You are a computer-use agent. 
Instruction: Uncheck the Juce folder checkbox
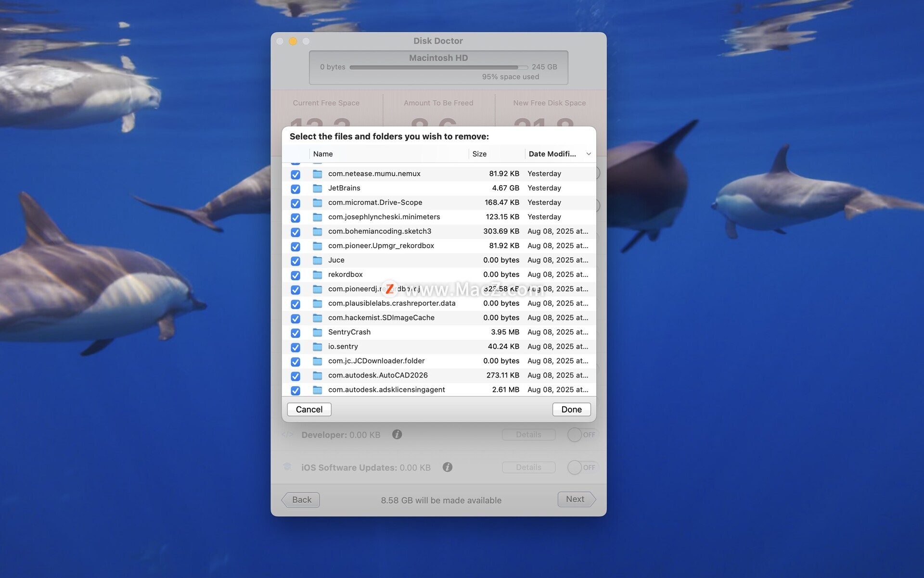[x=295, y=261]
